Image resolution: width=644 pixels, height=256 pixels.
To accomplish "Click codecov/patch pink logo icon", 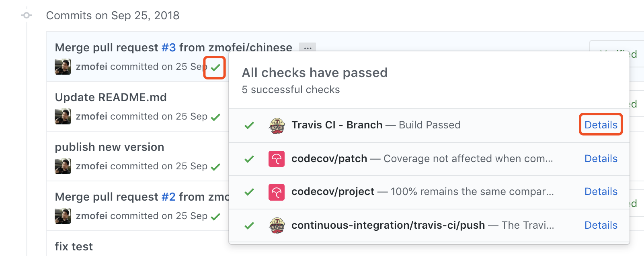I will (277, 159).
